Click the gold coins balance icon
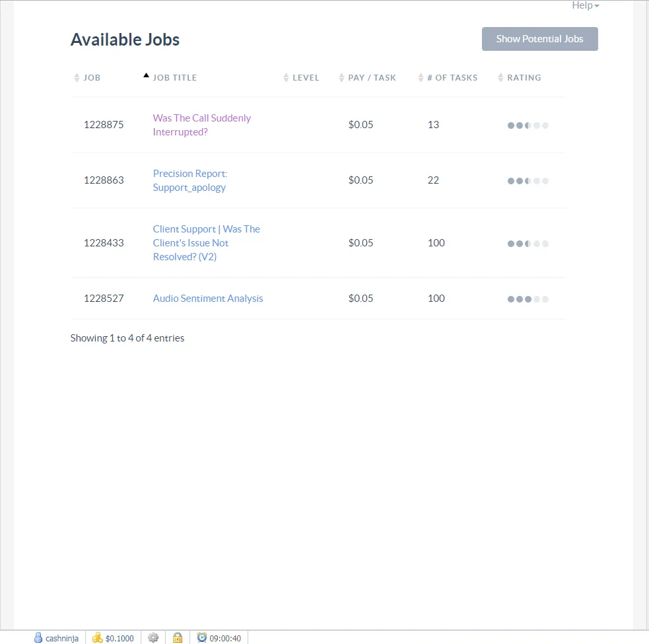649x644 pixels. pyautogui.click(x=97, y=637)
